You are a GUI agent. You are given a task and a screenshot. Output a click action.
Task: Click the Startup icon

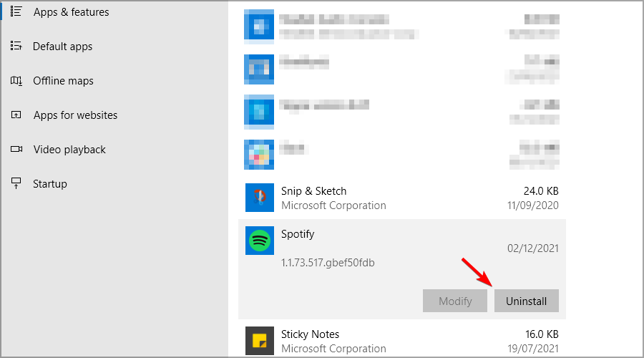click(x=16, y=183)
